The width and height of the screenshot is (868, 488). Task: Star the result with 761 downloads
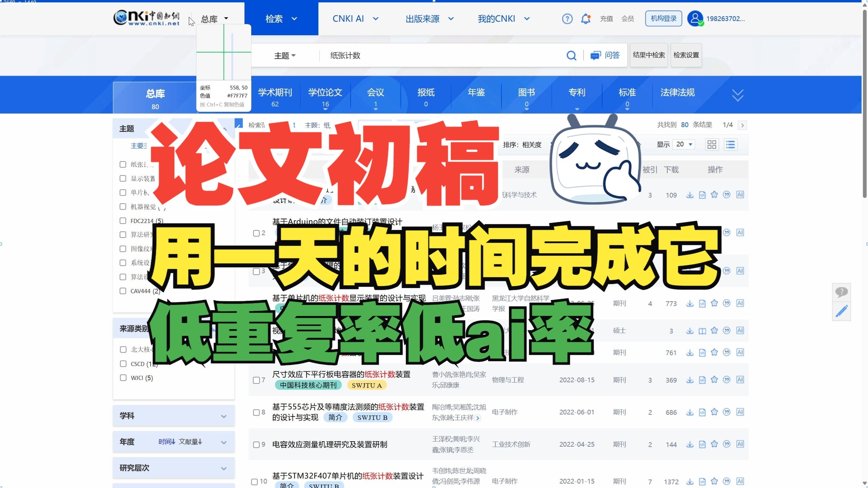pos(714,352)
